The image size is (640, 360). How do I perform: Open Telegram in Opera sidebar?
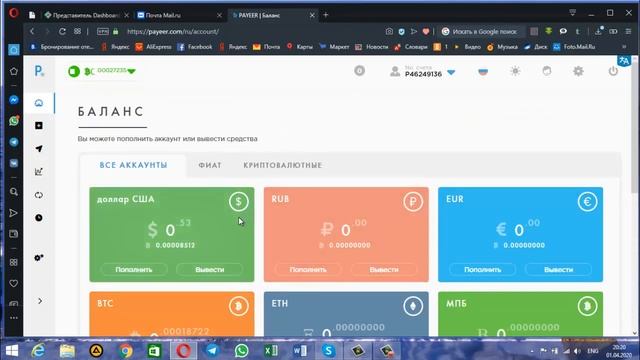coord(13,142)
